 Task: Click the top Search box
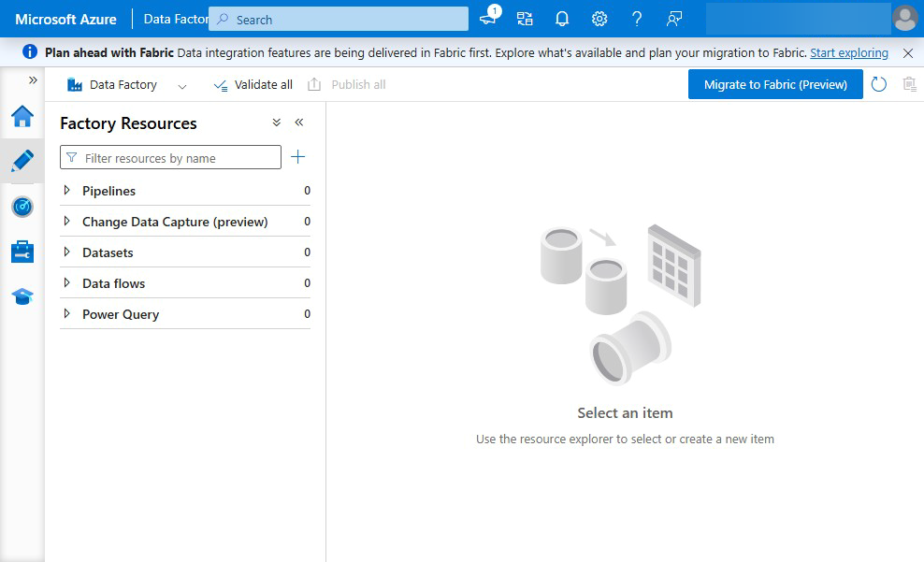click(x=339, y=19)
